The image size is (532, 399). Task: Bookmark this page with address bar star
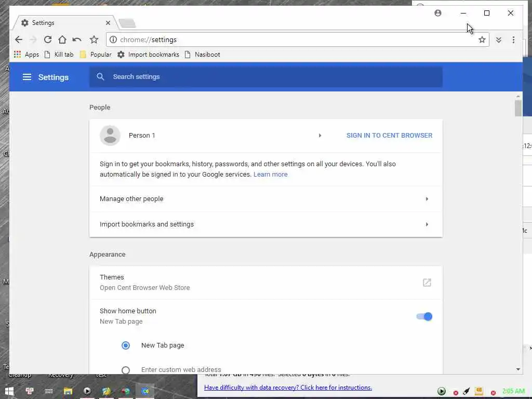482,39
